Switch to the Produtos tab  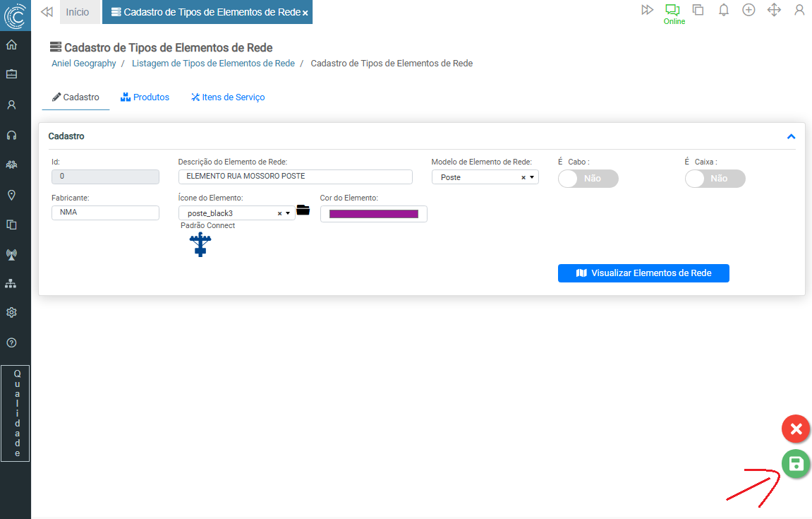(145, 97)
